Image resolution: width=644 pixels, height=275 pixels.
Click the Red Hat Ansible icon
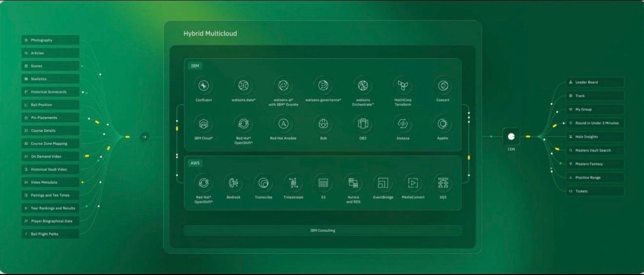[x=283, y=124]
